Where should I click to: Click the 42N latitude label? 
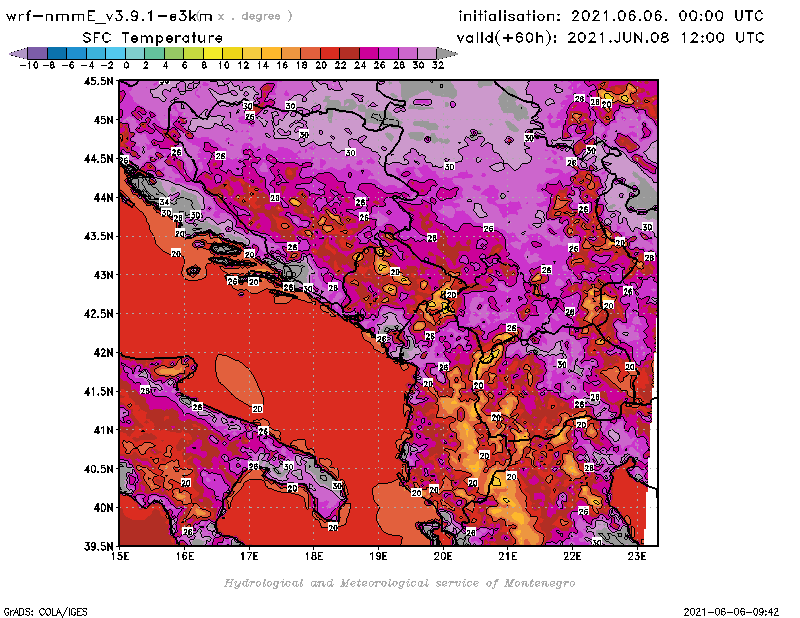(103, 353)
